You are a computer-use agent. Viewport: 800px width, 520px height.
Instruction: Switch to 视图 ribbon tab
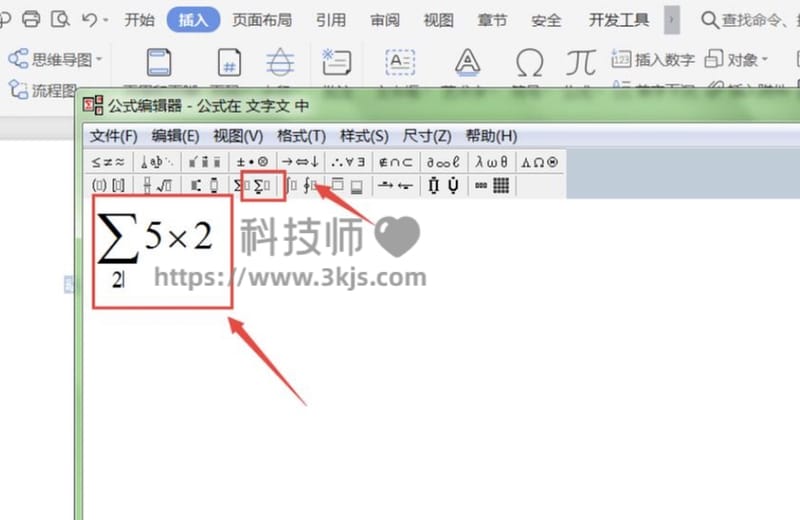coord(438,20)
